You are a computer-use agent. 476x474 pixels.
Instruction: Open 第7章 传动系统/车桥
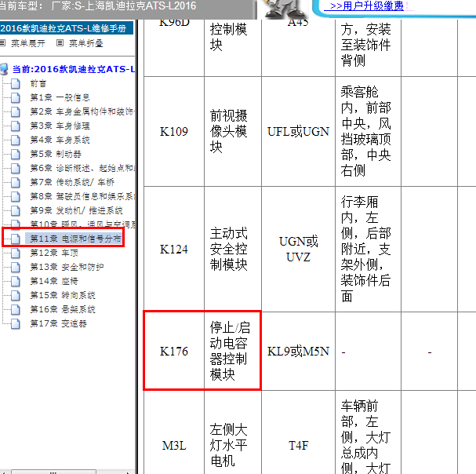[72, 182]
